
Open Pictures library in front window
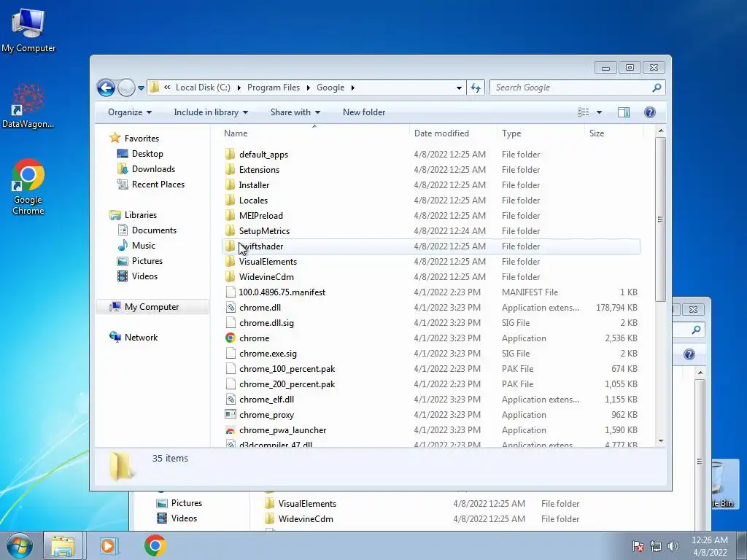coord(147,261)
